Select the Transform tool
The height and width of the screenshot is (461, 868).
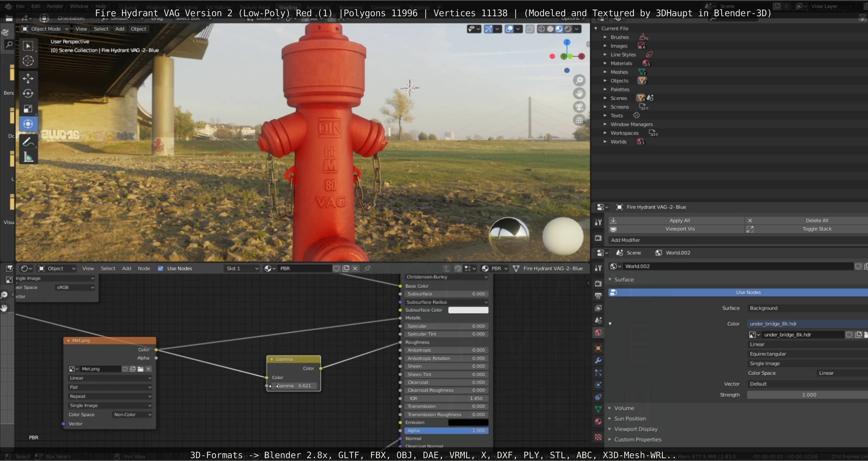[x=28, y=124]
